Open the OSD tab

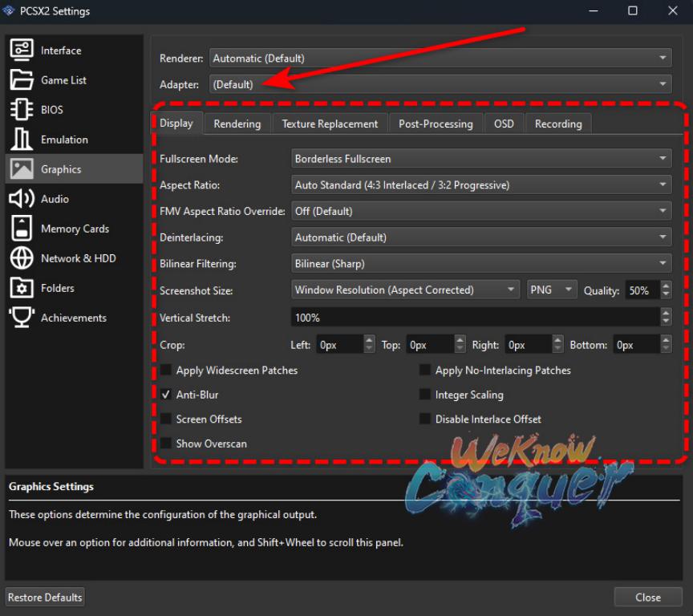504,124
